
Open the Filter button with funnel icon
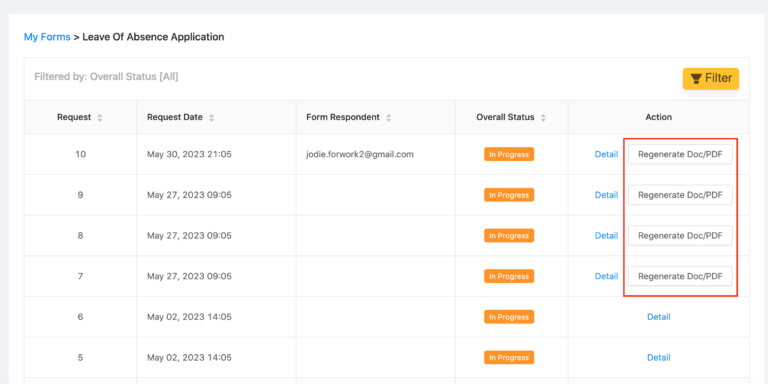(x=711, y=78)
